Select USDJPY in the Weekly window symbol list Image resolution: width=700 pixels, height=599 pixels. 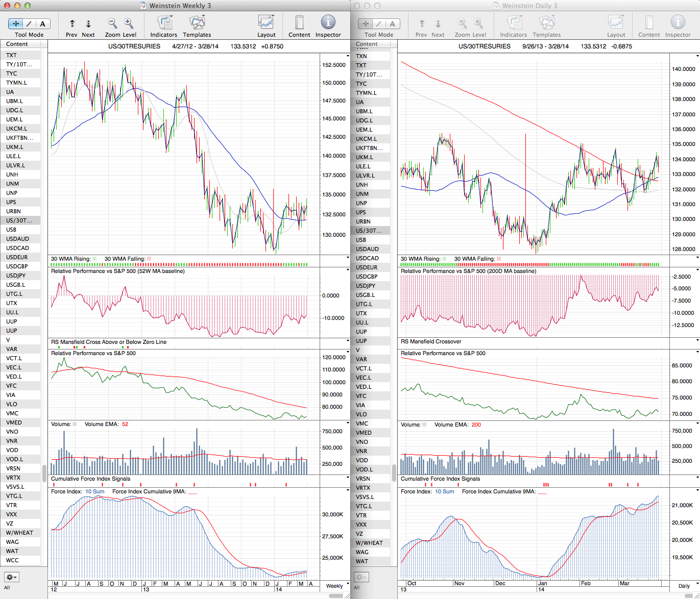tap(16, 276)
